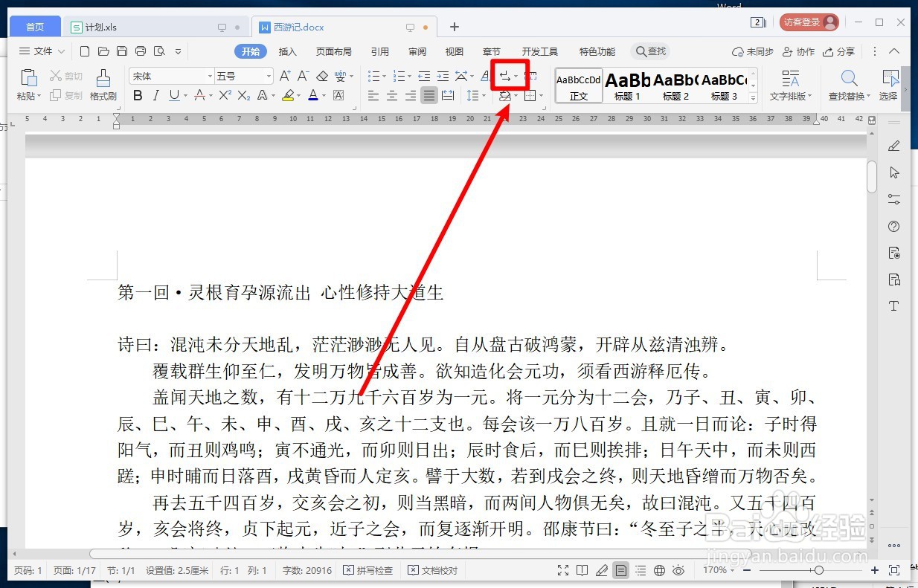Enable center paragraph alignment
Image resolution: width=918 pixels, height=588 pixels.
click(x=392, y=95)
